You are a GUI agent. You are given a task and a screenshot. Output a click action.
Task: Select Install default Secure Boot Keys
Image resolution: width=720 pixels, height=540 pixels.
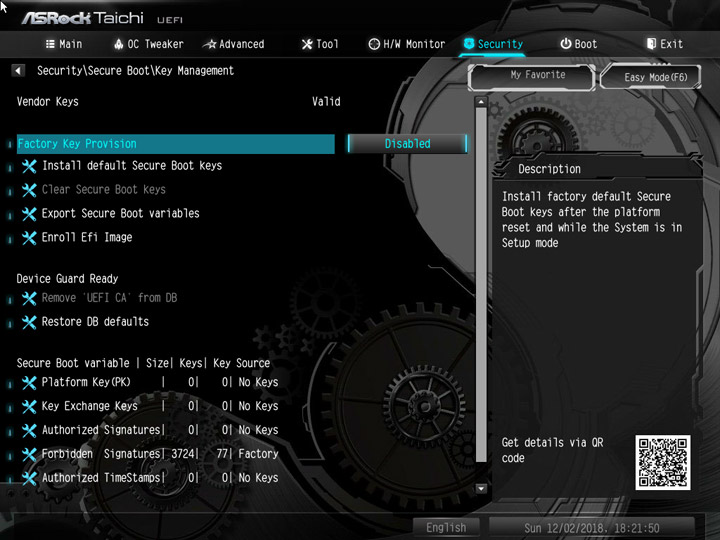point(132,166)
